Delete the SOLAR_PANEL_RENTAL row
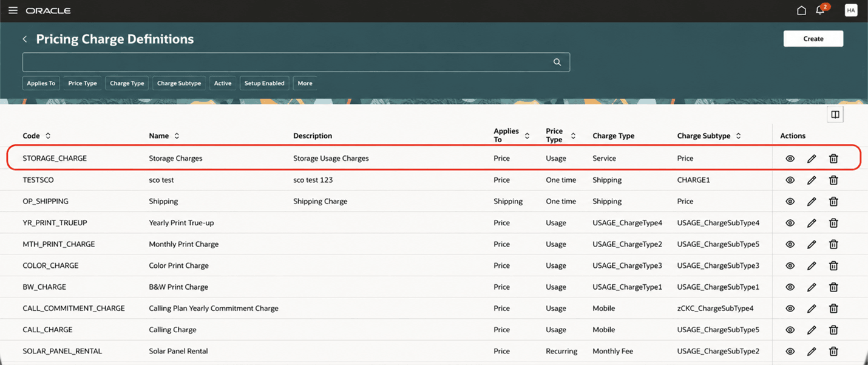 point(833,352)
